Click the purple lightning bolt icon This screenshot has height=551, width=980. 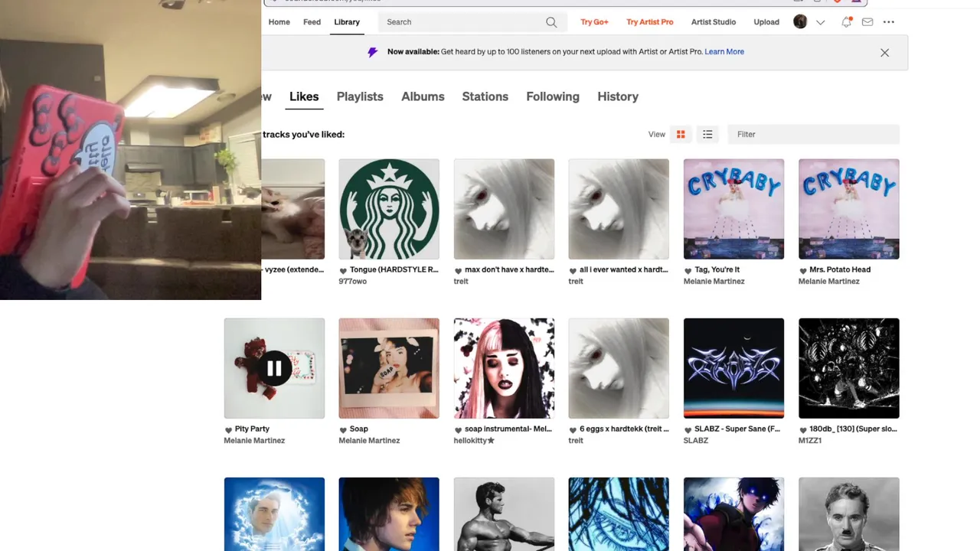click(373, 52)
